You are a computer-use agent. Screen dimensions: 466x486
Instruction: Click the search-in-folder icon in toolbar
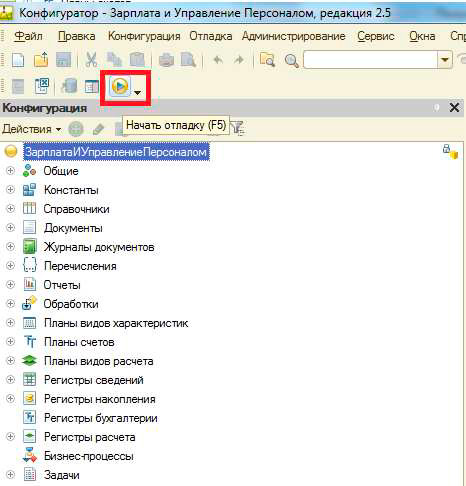click(267, 60)
